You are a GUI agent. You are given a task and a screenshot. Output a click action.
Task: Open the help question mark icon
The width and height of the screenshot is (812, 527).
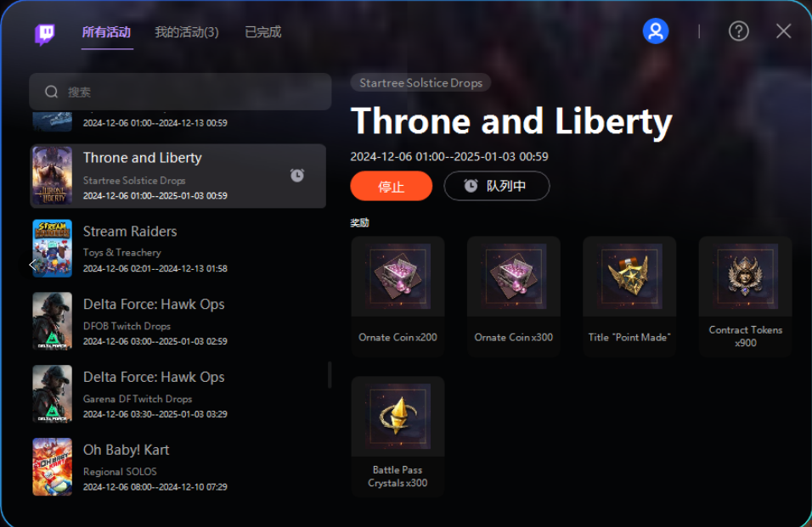click(x=738, y=31)
